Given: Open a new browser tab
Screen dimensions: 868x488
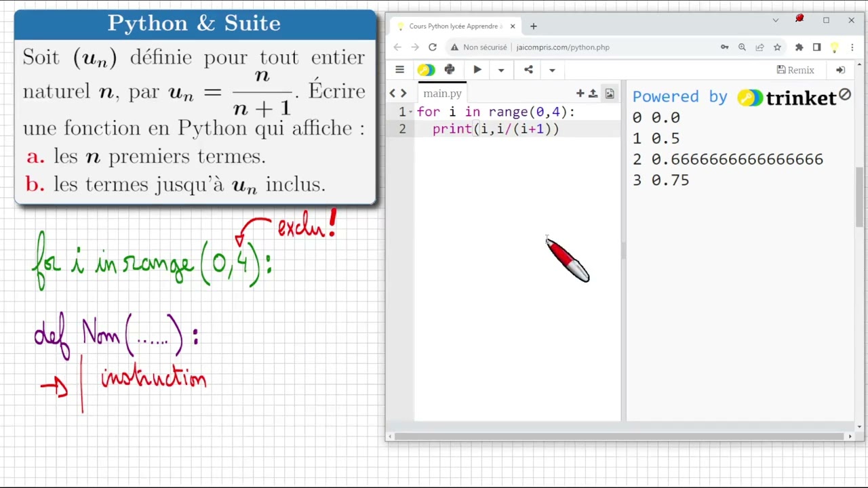Looking at the screenshot, I should point(534,26).
